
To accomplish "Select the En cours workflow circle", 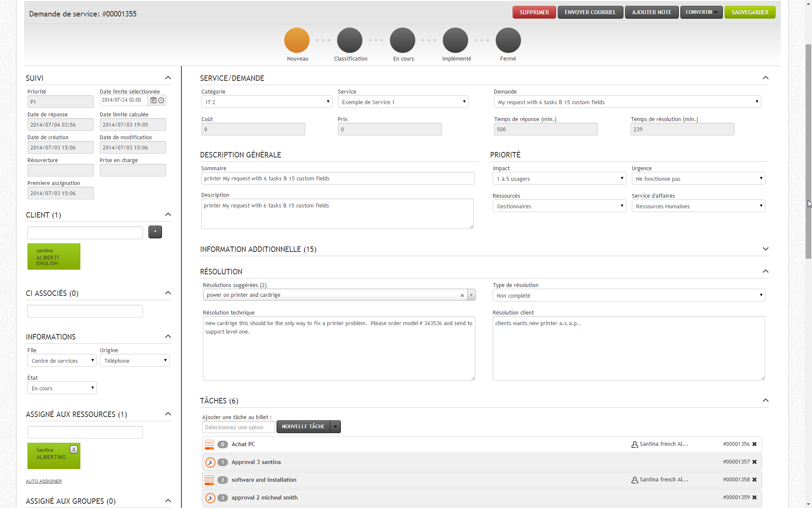I will pos(403,41).
